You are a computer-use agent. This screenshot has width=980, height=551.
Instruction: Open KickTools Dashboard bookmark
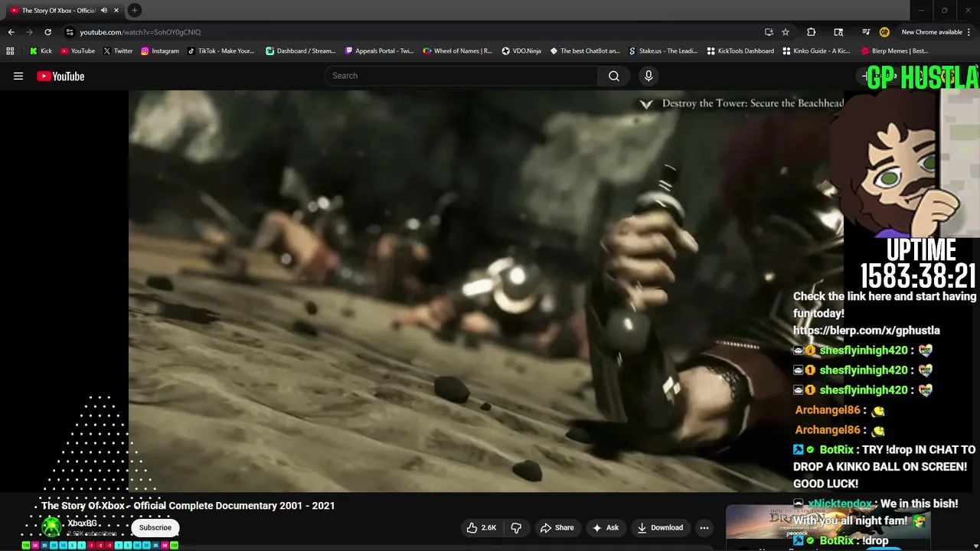[740, 51]
